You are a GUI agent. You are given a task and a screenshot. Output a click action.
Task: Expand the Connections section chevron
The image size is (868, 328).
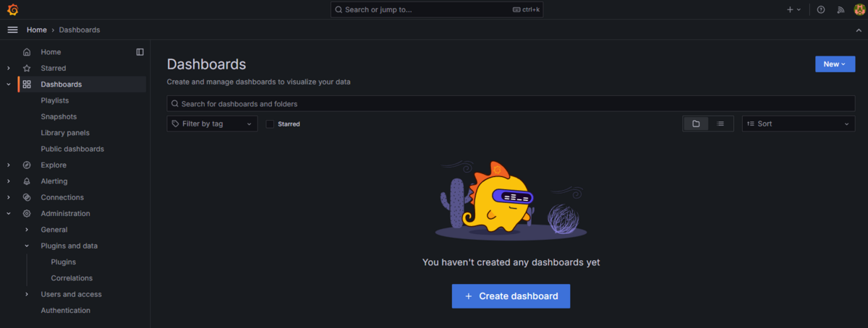pyautogui.click(x=9, y=197)
